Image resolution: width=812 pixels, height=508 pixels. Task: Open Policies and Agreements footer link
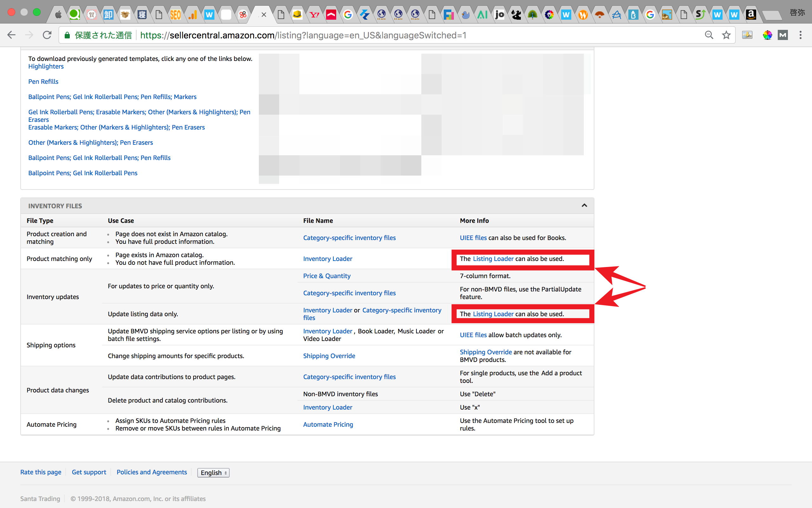pos(152,472)
